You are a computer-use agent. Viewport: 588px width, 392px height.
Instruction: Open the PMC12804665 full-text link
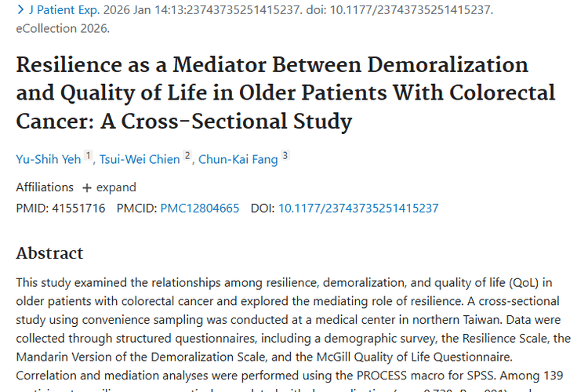(199, 209)
